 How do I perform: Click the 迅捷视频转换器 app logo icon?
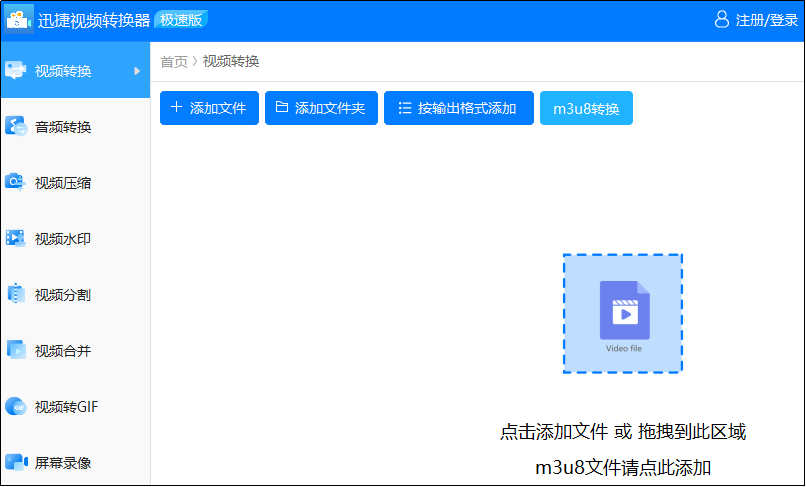(19, 20)
